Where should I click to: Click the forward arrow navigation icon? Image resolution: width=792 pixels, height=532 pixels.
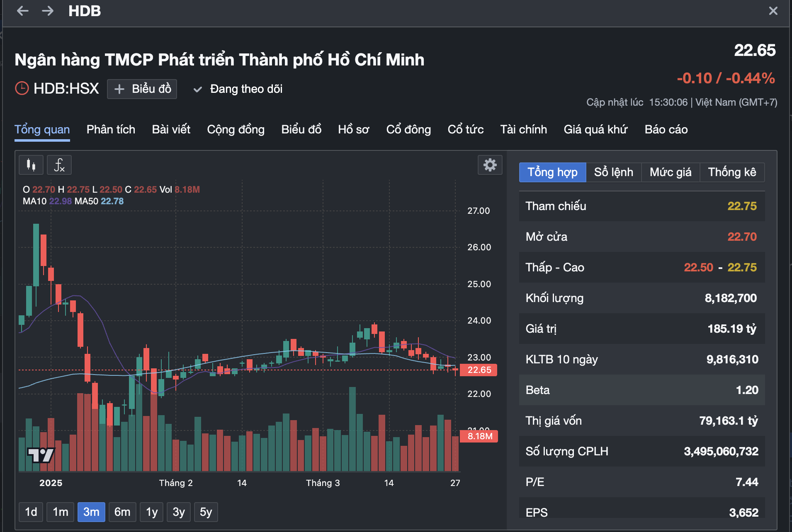click(48, 11)
